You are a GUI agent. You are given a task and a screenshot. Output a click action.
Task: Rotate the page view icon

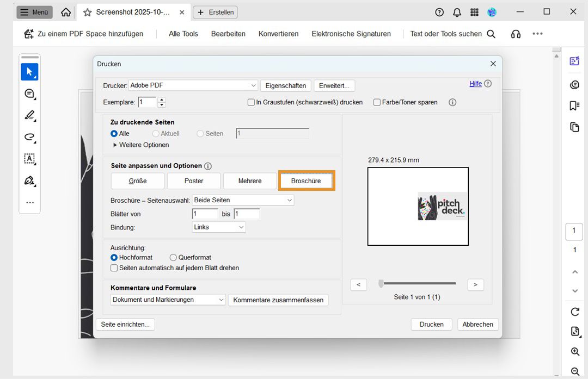(x=575, y=312)
